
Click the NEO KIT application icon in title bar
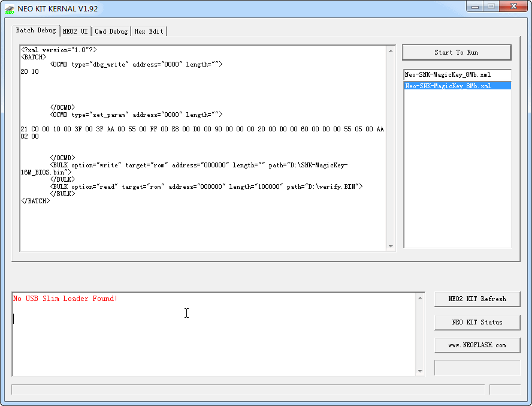(x=10, y=9)
